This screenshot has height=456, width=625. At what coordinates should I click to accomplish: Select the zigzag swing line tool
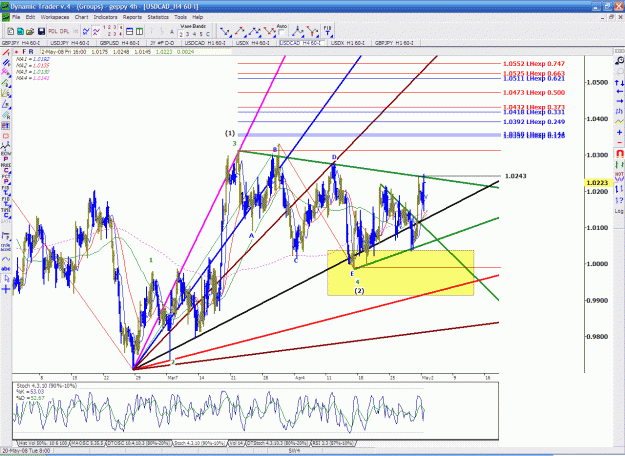(x=6, y=147)
